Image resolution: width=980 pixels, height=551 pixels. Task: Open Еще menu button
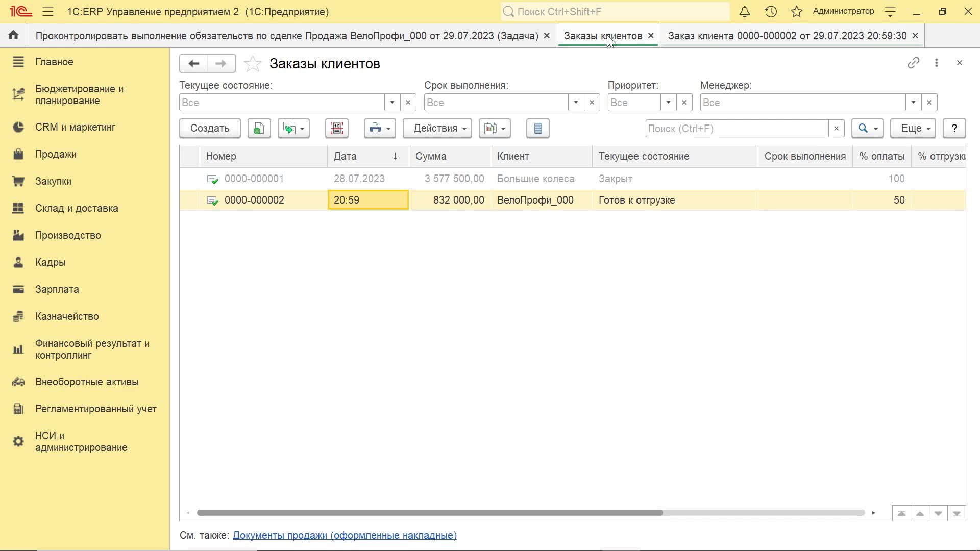coord(914,129)
